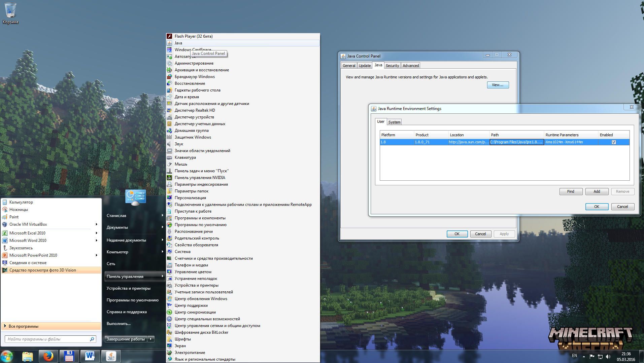Click the Java taskbar icon
This screenshot has width=644, height=363.
coord(111,356)
